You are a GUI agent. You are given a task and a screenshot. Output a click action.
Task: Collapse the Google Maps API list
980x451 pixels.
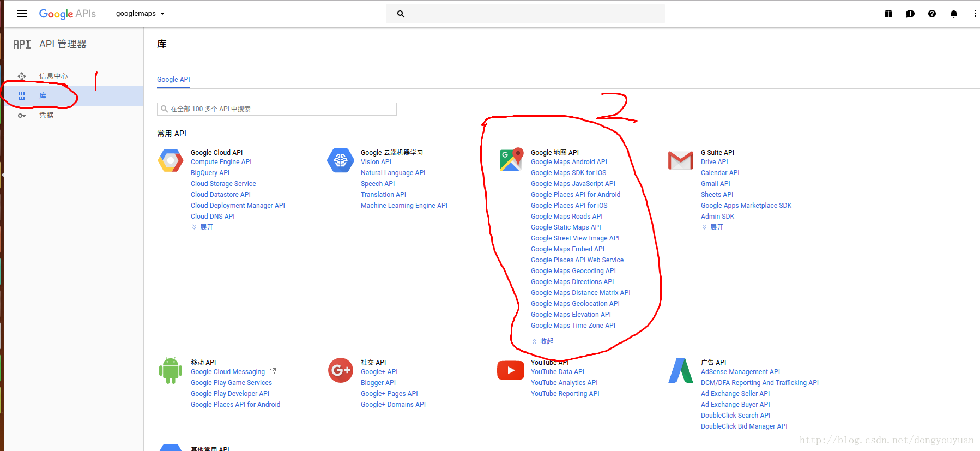pos(542,341)
